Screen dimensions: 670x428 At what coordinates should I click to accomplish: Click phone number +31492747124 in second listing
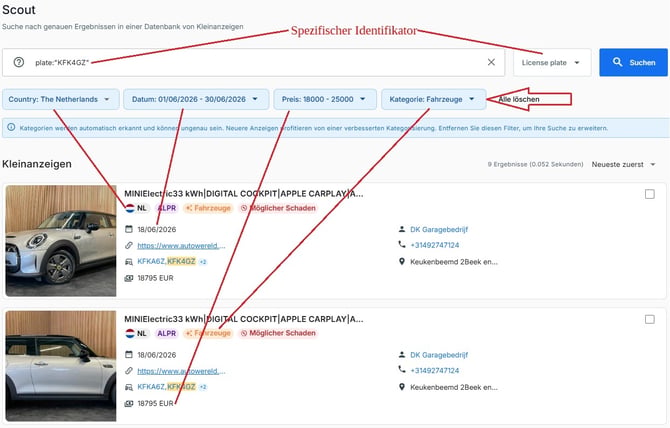(435, 370)
